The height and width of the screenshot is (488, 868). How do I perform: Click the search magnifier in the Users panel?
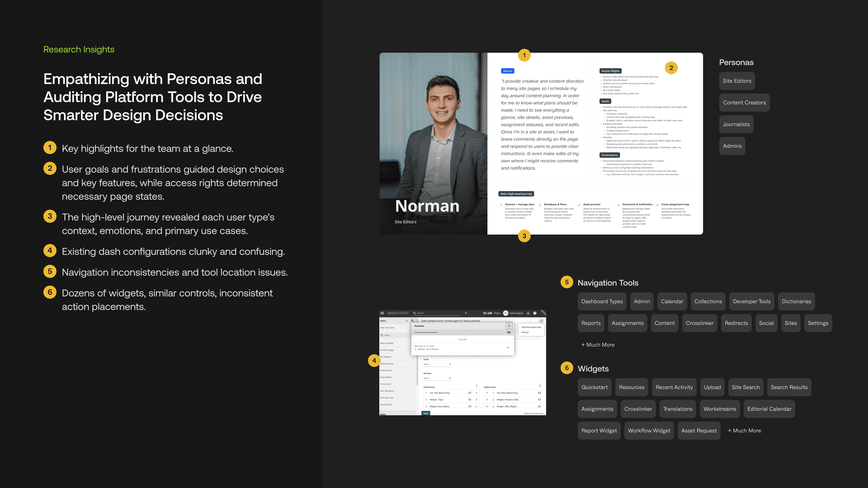click(412, 321)
